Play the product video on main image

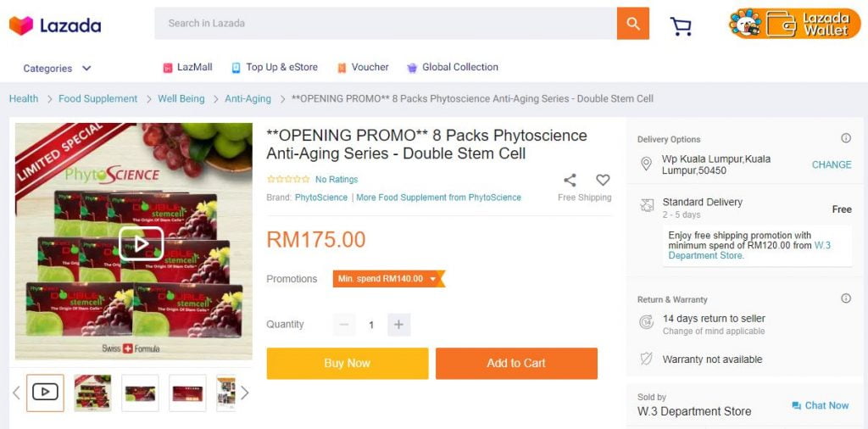tap(141, 243)
